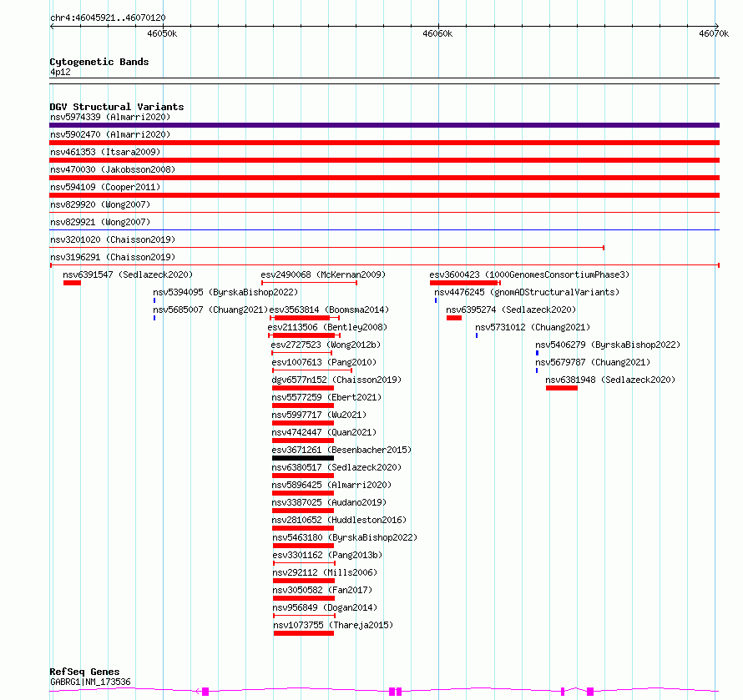Open variant nsv5896425 (Almarri2020)

tap(331, 485)
